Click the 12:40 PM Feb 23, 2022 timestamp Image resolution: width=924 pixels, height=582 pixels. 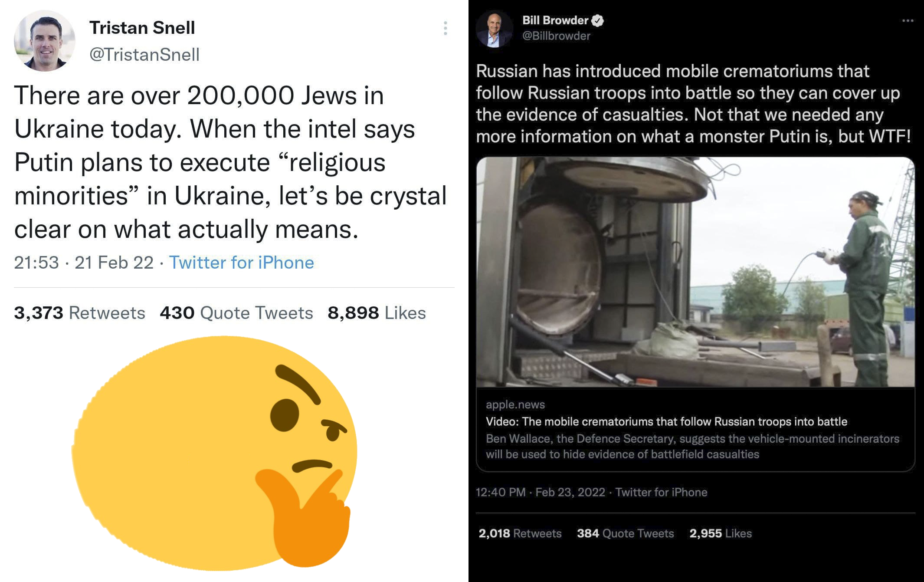pos(540,492)
